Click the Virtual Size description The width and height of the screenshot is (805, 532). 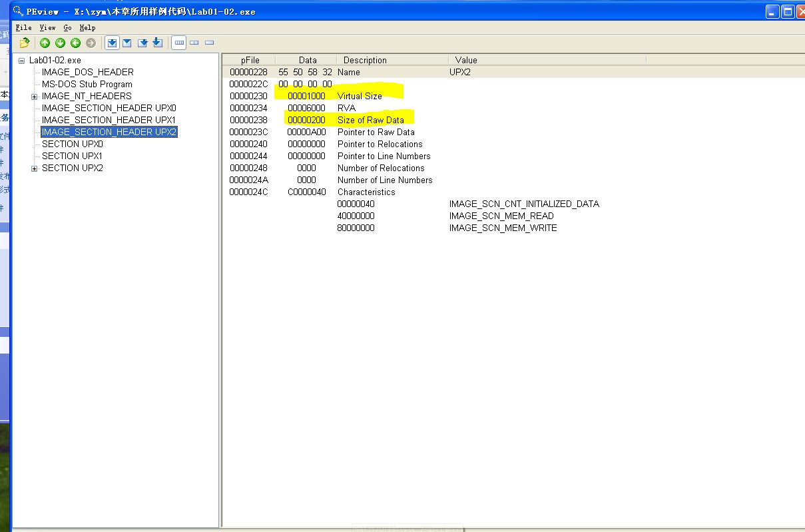pyautogui.click(x=360, y=96)
